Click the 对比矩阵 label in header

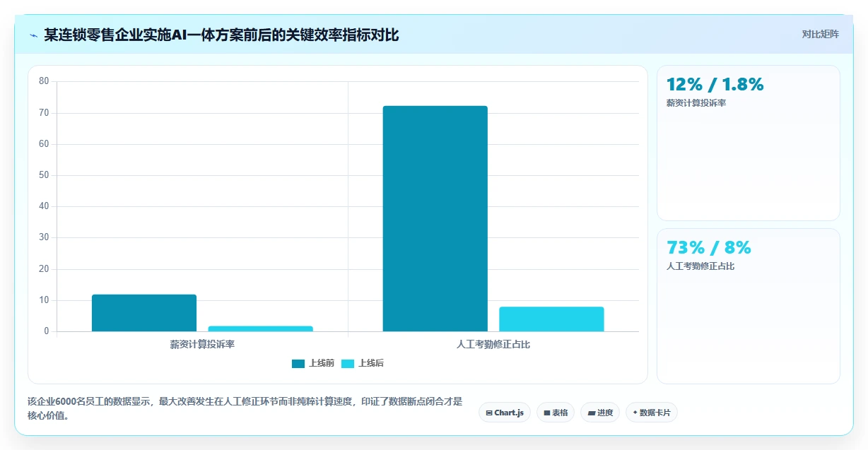pyautogui.click(x=820, y=35)
